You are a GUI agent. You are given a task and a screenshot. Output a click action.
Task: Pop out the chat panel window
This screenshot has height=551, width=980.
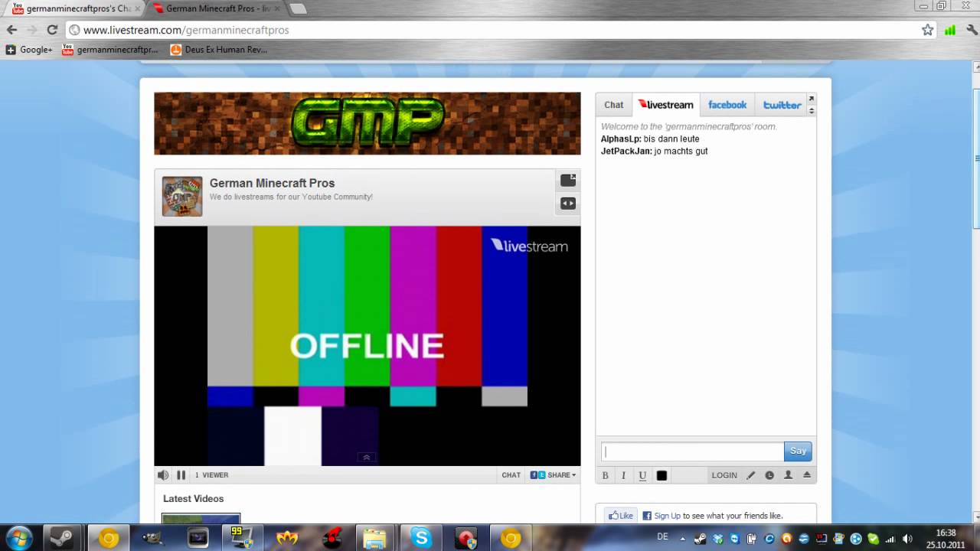(812, 99)
